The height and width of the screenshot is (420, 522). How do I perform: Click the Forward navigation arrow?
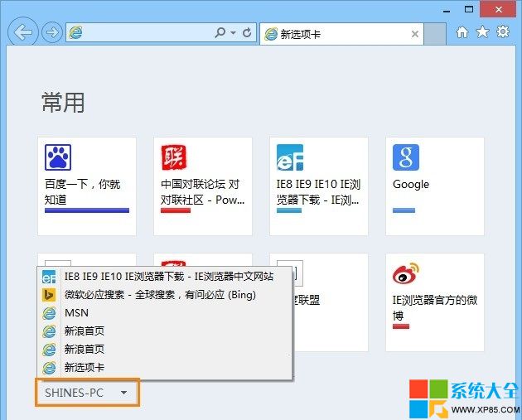coord(52,32)
